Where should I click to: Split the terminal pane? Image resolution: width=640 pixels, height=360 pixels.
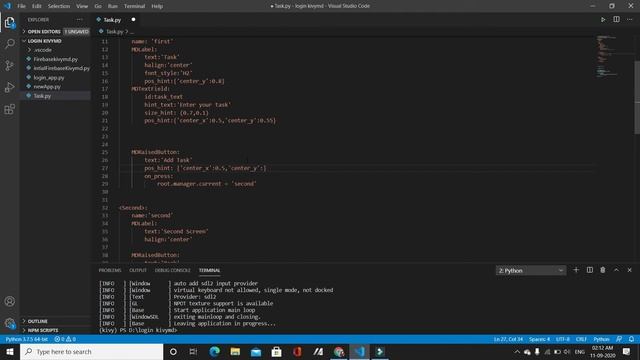click(589, 270)
